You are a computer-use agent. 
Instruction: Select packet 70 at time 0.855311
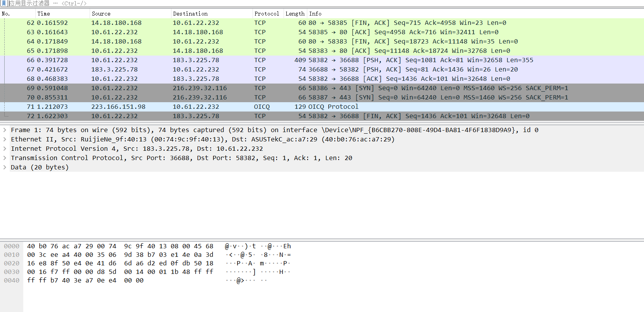tap(322, 98)
